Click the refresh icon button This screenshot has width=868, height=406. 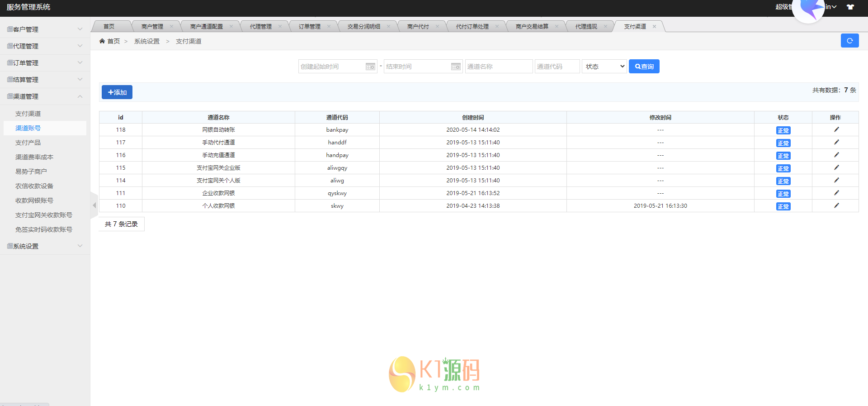pos(849,41)
